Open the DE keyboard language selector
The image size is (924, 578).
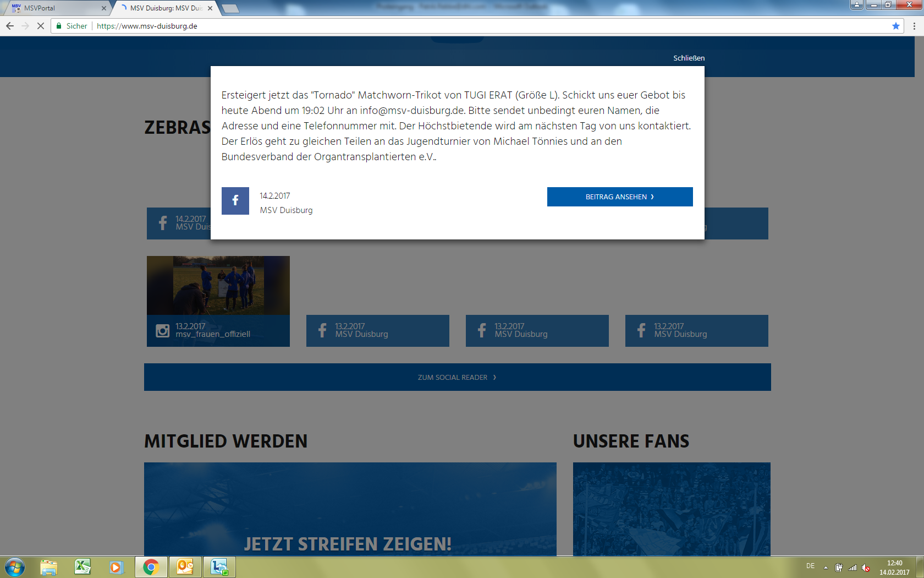(x=810, y=566)
